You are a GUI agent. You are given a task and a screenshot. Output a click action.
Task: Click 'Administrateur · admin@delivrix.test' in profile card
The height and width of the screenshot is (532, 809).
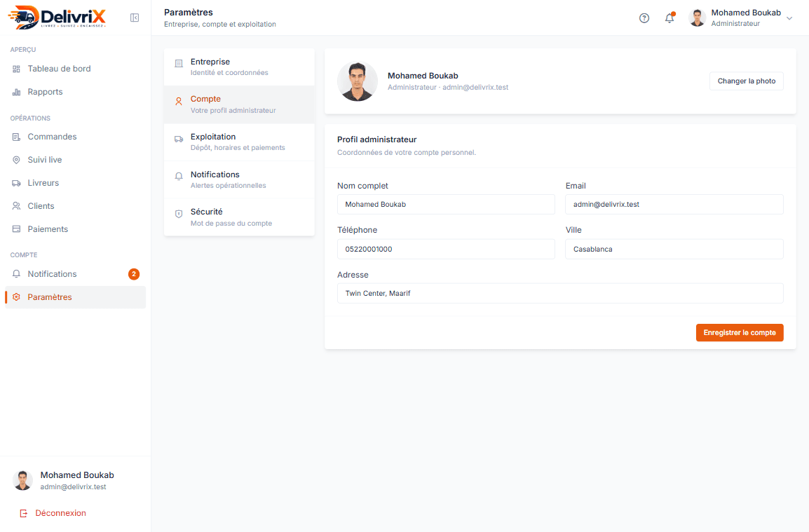[449, 88]
